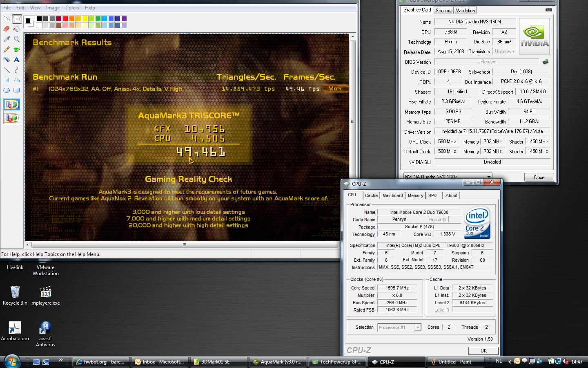
Task: Pick the red color swatch
Action: [x=65, y=19]
